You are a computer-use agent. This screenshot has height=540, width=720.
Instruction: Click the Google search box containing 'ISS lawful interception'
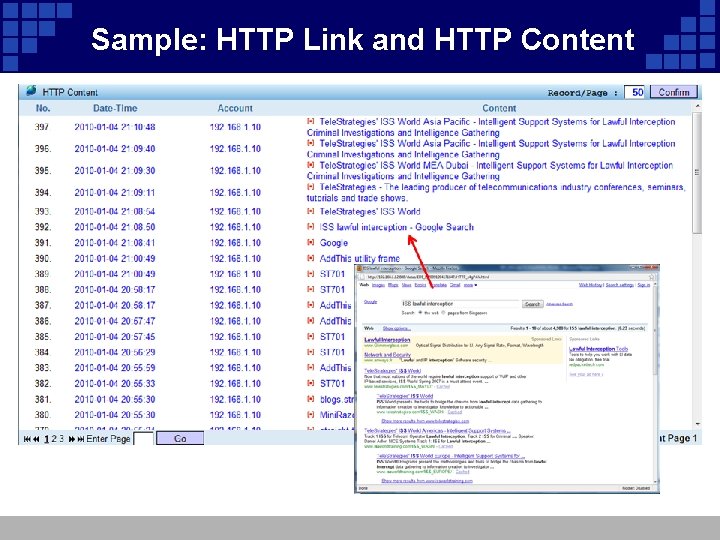pyautogui.click(x=460, y=304)
